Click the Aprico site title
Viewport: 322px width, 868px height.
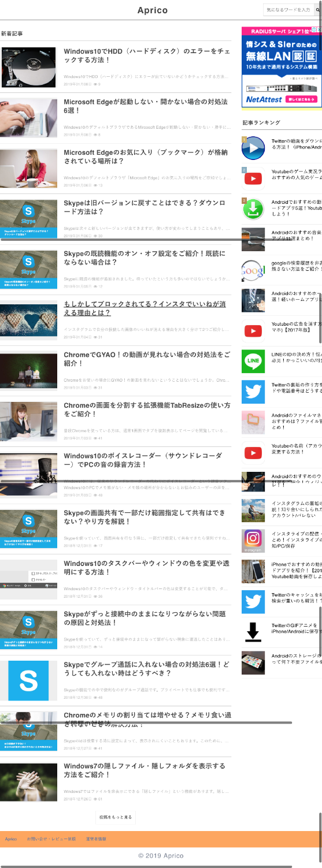point(153,10)
